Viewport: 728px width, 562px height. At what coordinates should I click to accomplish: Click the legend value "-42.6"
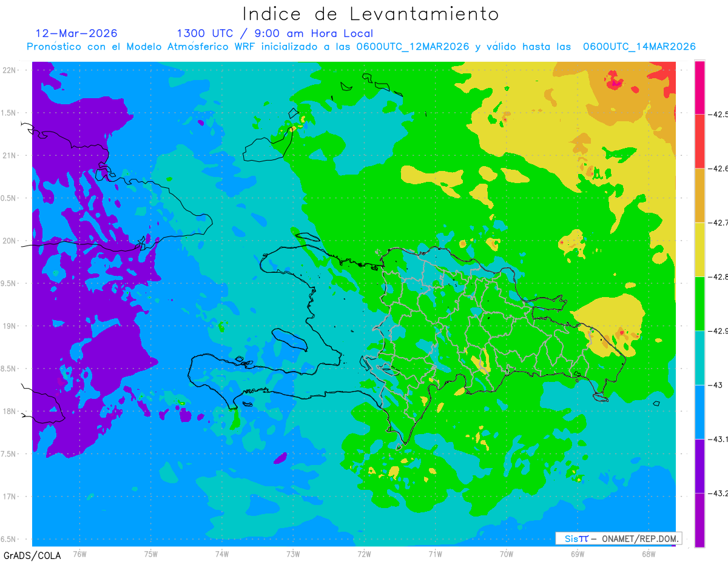pos(718,169)
